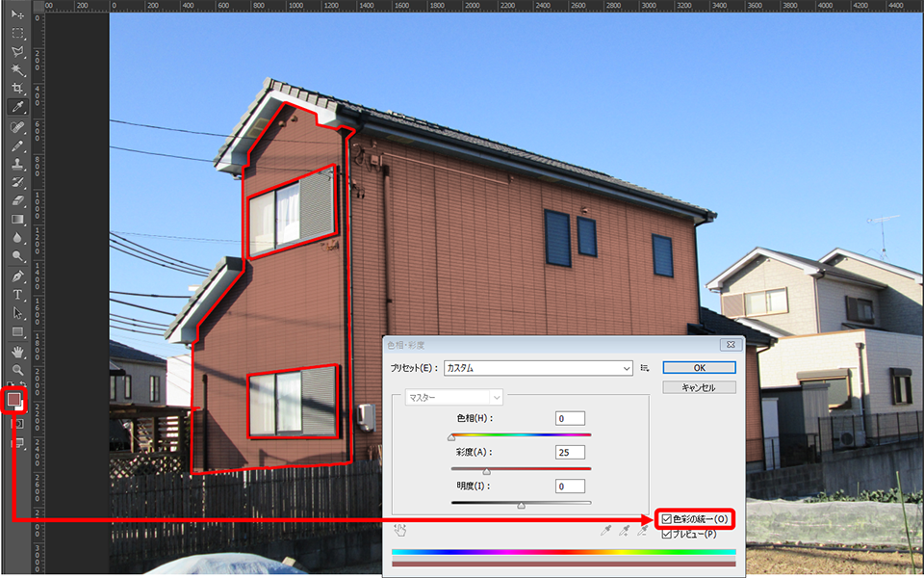Select the Horizontal Type tool
Image resolution: width=924 pixels, height=578 pixels.
click(17, 295)
